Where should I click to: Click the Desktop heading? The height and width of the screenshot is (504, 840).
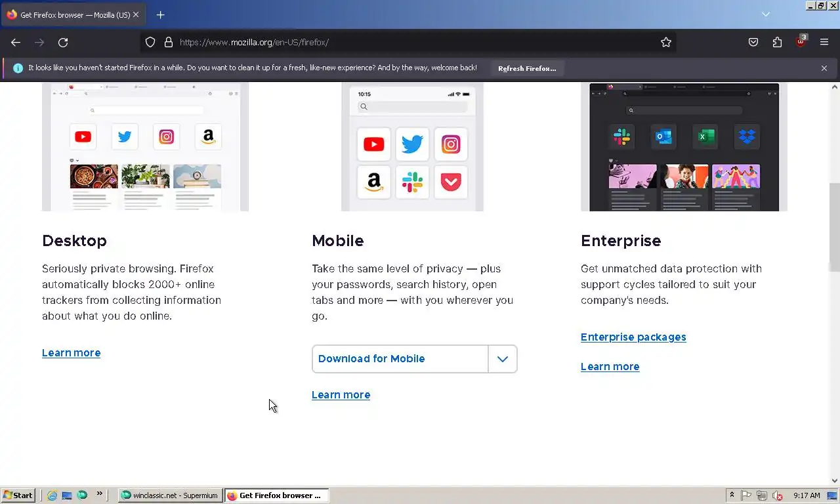pyautogui.click(x=74, y=241)
